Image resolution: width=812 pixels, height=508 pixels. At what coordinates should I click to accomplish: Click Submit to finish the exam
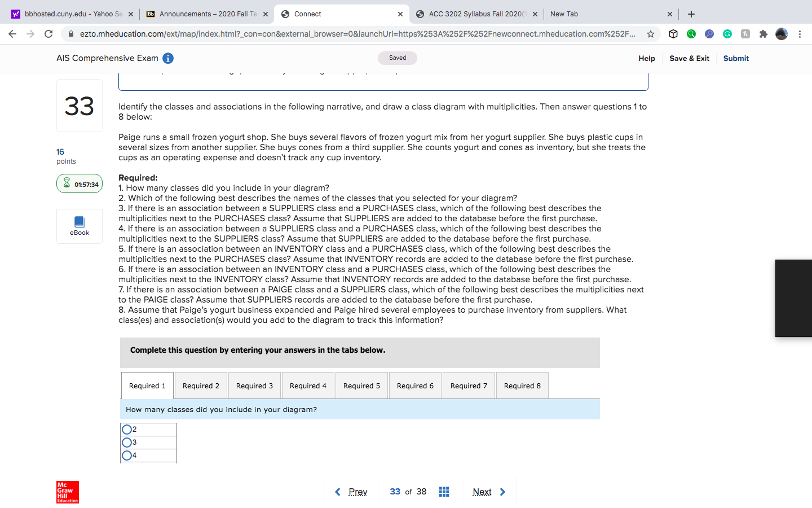736,58
